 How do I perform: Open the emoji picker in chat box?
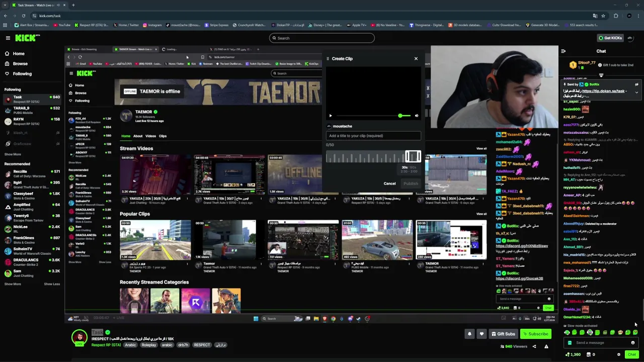(x=633, y=343)
